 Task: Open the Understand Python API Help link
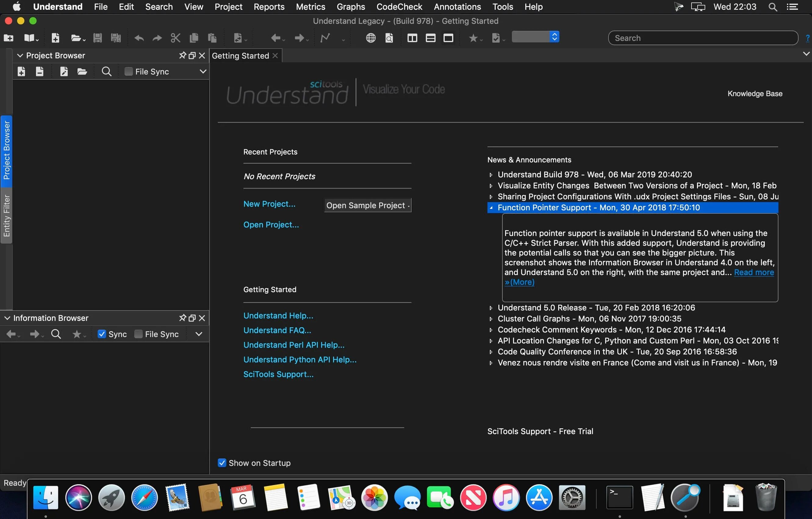click(300, 359)
